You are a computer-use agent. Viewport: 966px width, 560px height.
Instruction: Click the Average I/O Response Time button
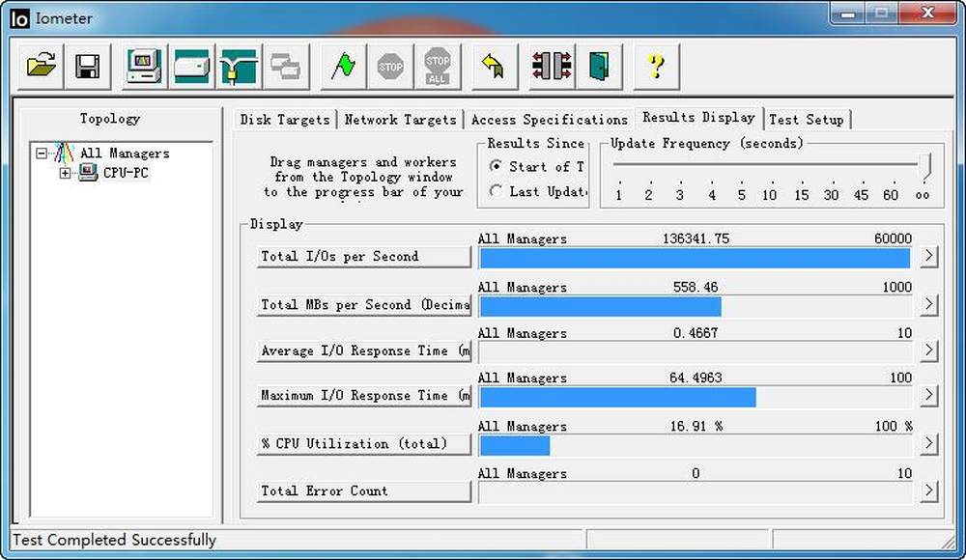point(364,350)
